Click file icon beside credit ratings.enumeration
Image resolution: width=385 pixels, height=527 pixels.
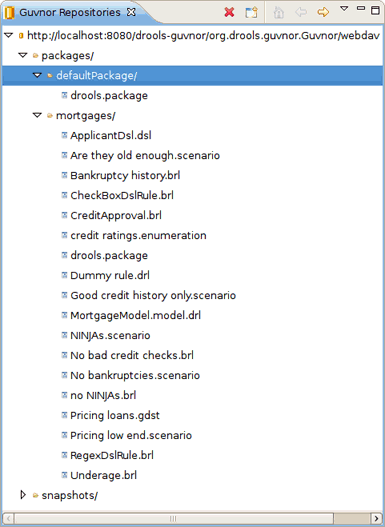click(64, 235)
